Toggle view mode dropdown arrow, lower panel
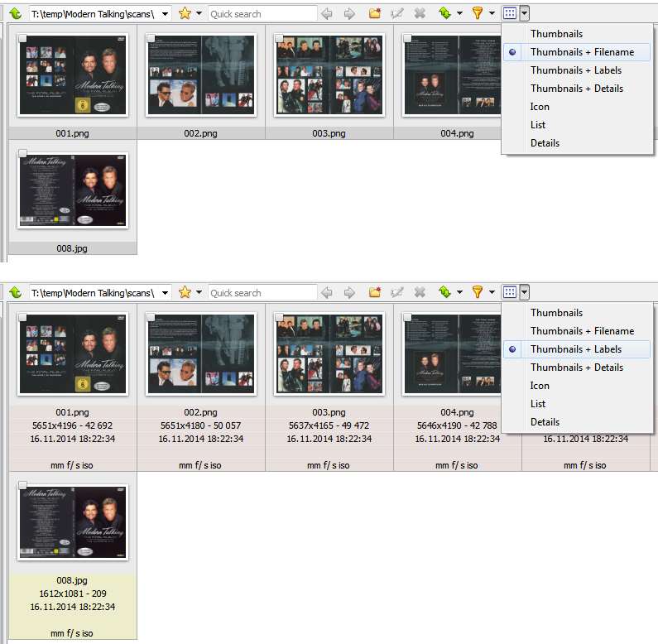The width and height of the screenshot is (658, 644). click(525, 292)
